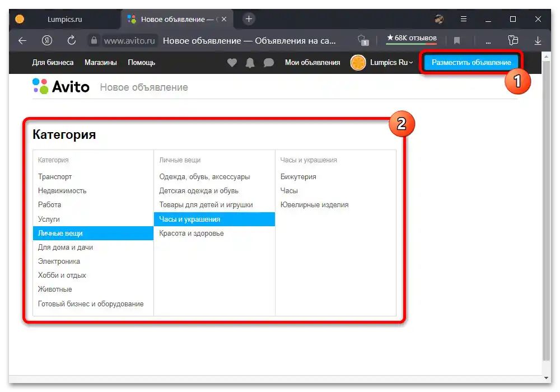The width and height of the screenshot is (560, 392).
Task: Bookmark this page with the bookmark icon
Action: point(457,41)
